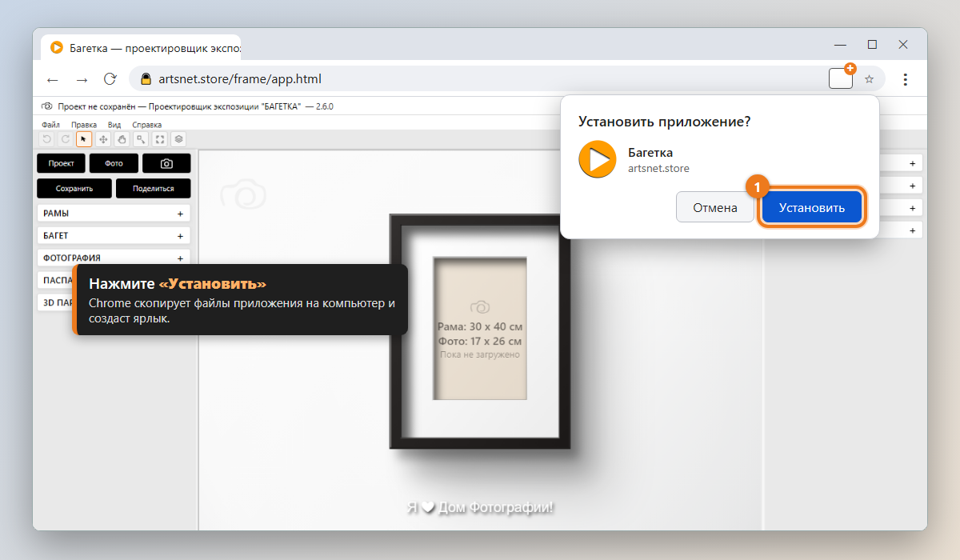Select the four-arrow move tool

(x=103, y=139)
